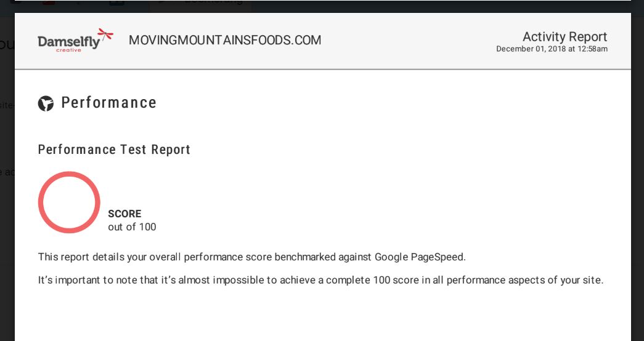
Task: Switch to the dimmed Boomerang browser tab
Action: (200, 3)
